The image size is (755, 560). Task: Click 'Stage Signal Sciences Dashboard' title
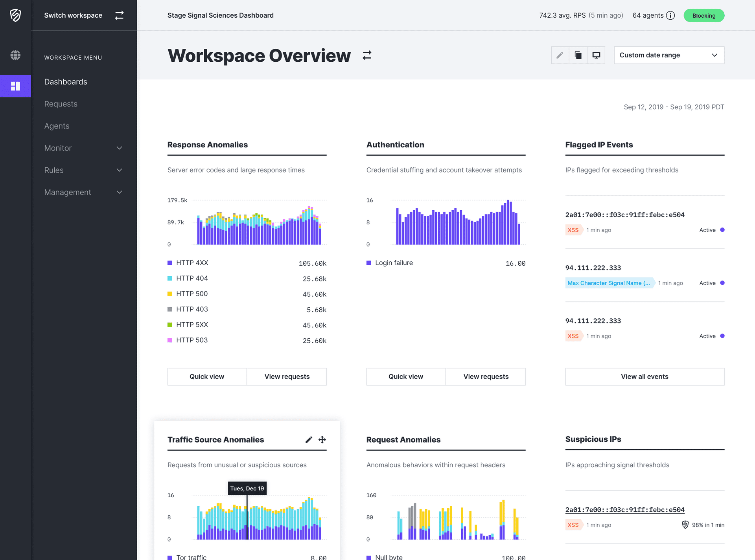(x=221, y=15)
